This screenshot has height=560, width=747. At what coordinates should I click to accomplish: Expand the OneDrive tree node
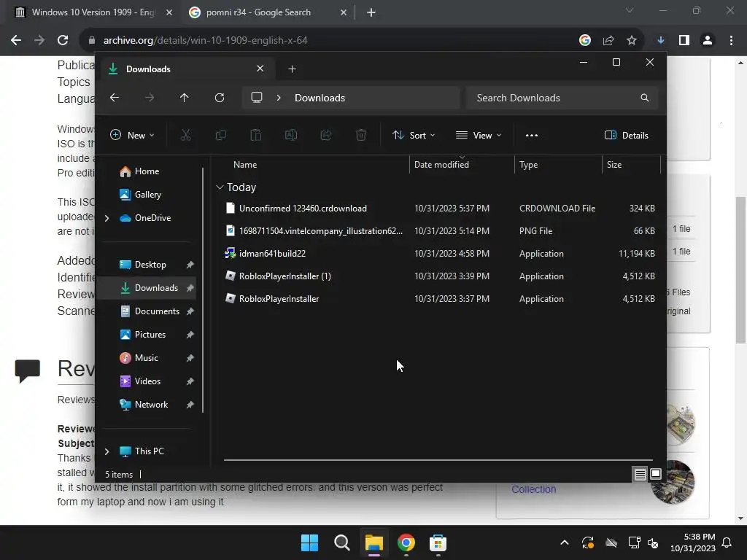[107, 218]
